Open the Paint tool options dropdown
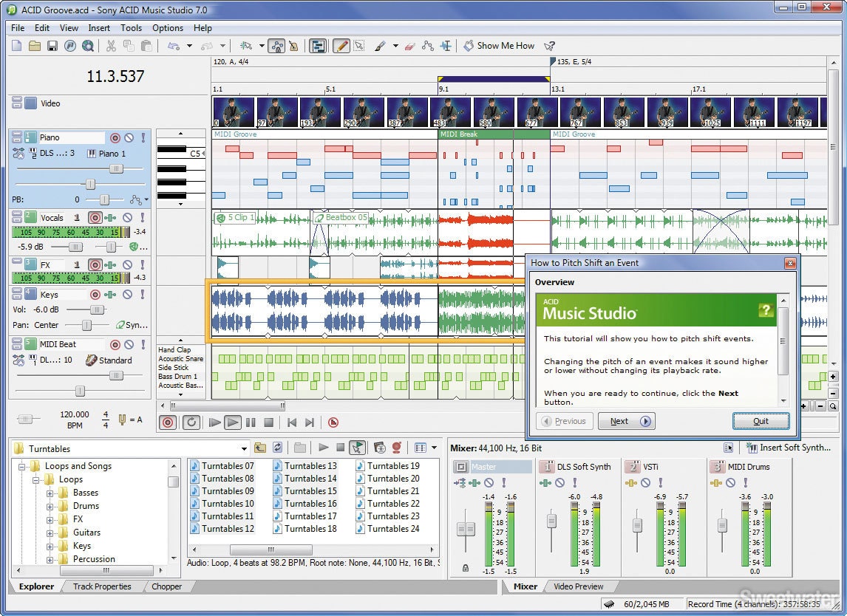 tap(395, 46)
